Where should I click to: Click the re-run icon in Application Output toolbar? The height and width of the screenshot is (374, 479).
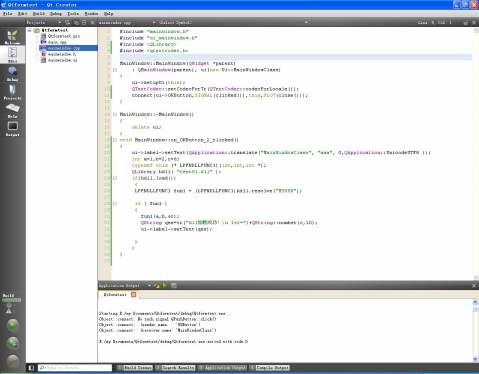(x=156, y=286)
